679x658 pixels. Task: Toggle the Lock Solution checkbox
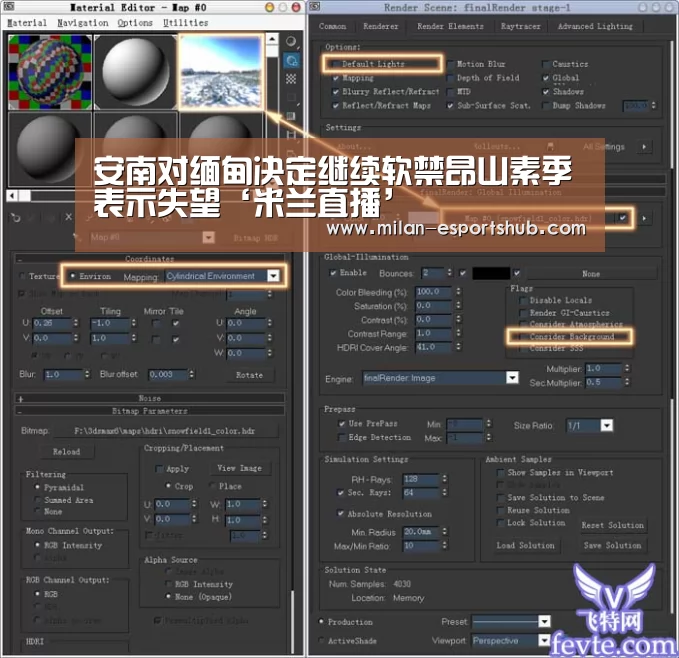click(x=501, y=523)
